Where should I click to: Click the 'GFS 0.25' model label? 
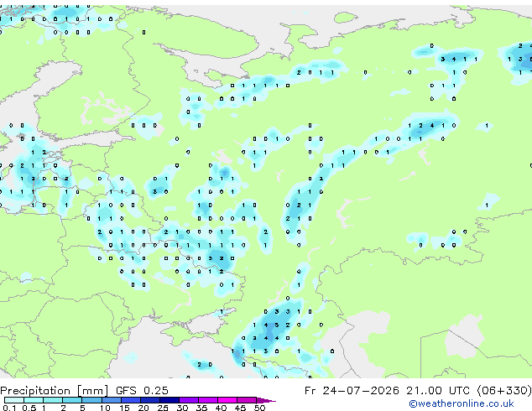pyautogui.click(x=142, y=391)
